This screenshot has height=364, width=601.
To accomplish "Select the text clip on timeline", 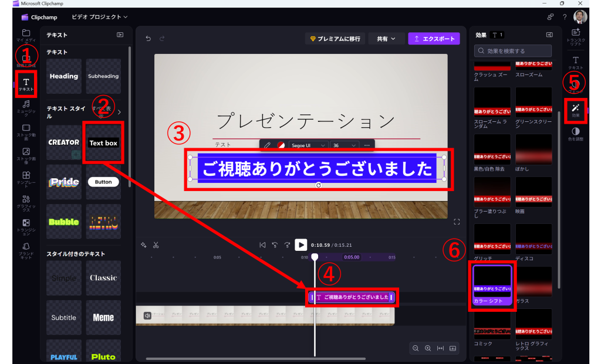I will click(352, 297).
